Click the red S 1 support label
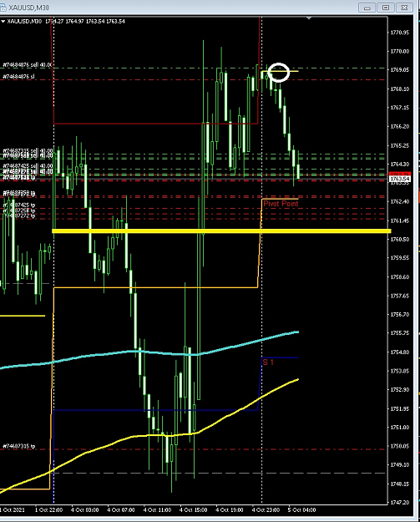420x522 pixels. pos(268,362)
